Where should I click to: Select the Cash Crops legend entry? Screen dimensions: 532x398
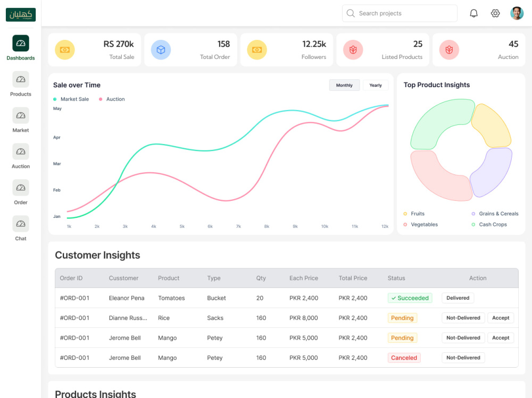pyautogui.click(x=489, y=224)
